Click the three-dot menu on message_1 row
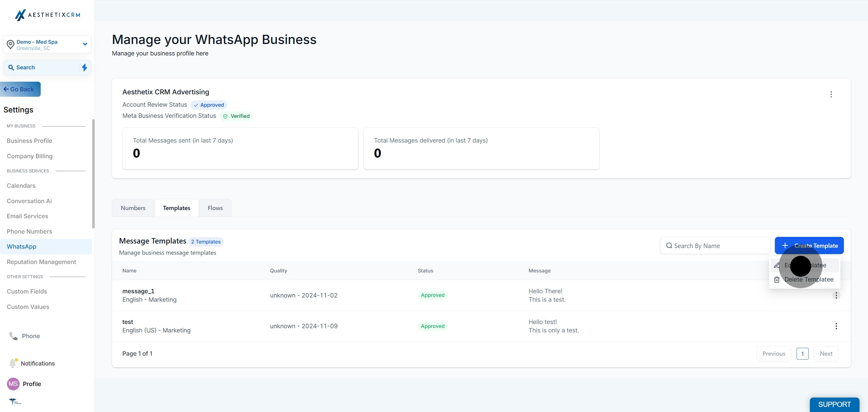This screenshot has width=868, height=412. point(836,295)
